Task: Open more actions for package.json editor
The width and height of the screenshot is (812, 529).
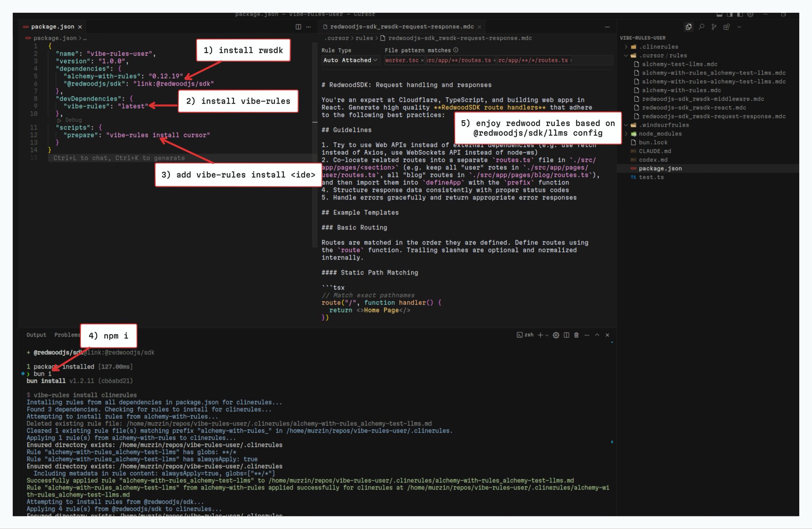Action: [x=309, y=27]
